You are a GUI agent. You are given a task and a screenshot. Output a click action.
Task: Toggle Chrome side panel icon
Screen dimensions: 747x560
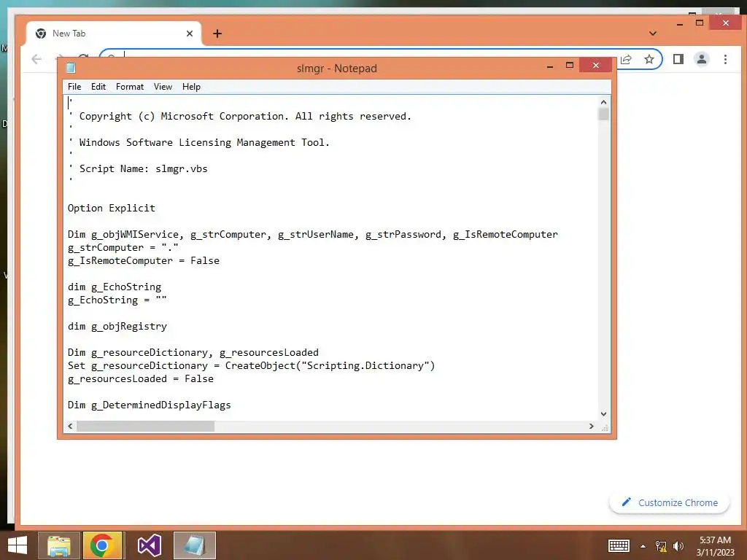[x=678, y=59]
